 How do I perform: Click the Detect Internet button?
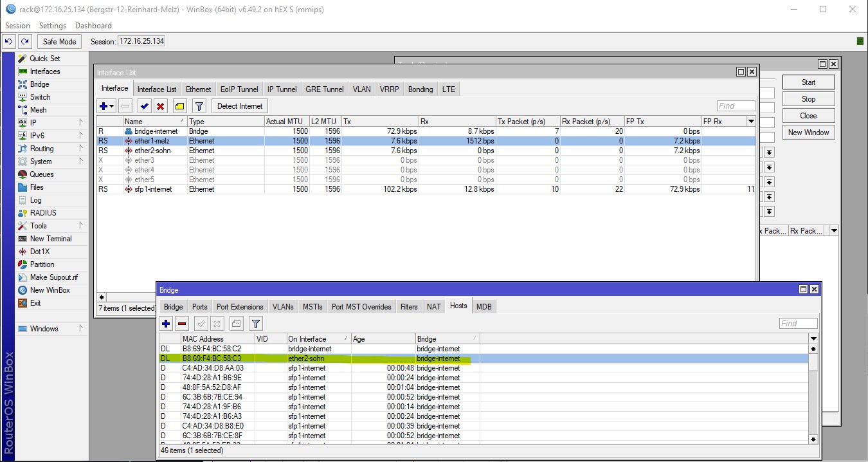coord(239,106)
